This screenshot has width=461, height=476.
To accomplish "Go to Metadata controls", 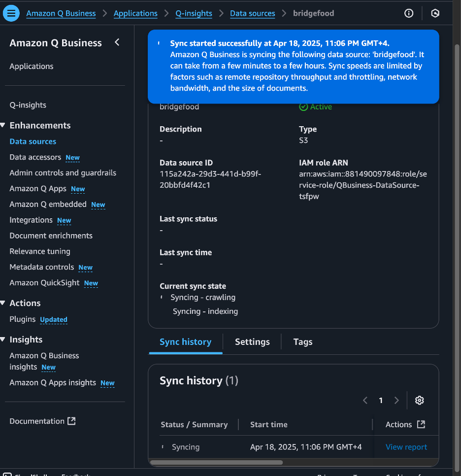I will 42,267.
